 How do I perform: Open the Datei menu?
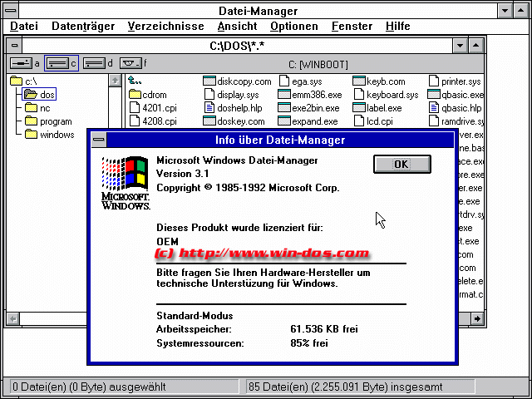click(x=24, y=27)
